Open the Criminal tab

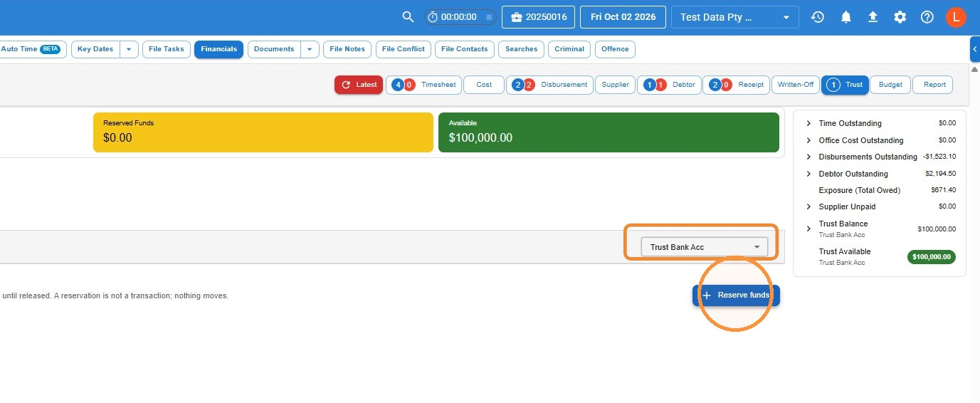(569, 49)
